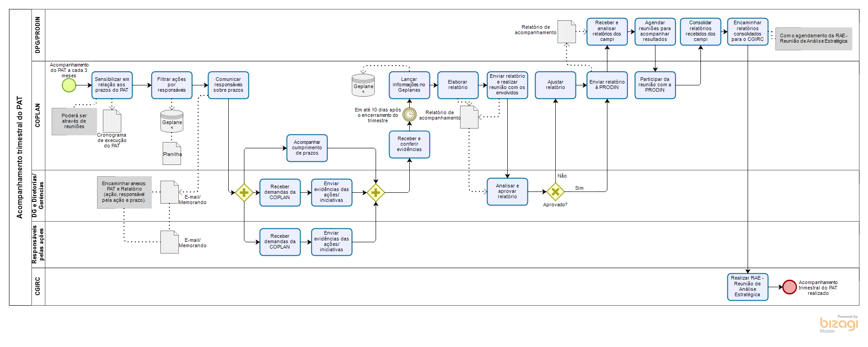
Task: Click the green start event circle
Action: tap(69, 85)
